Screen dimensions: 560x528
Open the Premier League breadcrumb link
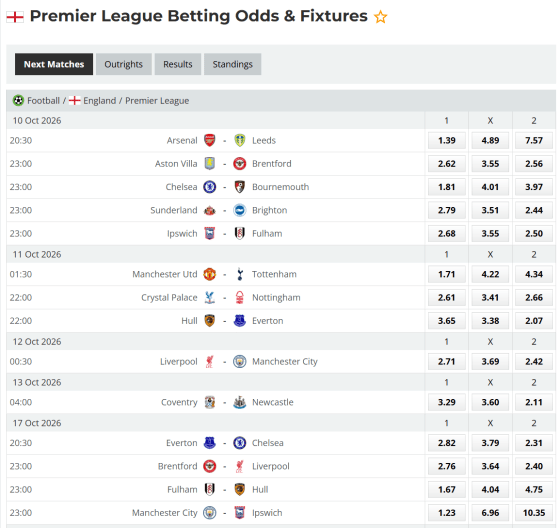tap(157, 101)
